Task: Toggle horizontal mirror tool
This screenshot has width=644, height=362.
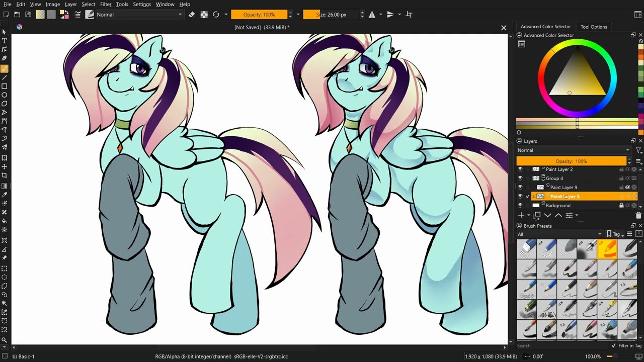Action: [x=372, y=15]
